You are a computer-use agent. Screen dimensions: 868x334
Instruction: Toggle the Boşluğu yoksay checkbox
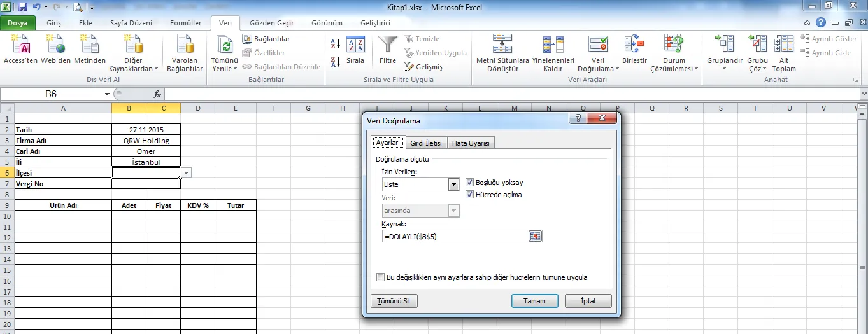(x=470, y=183)
